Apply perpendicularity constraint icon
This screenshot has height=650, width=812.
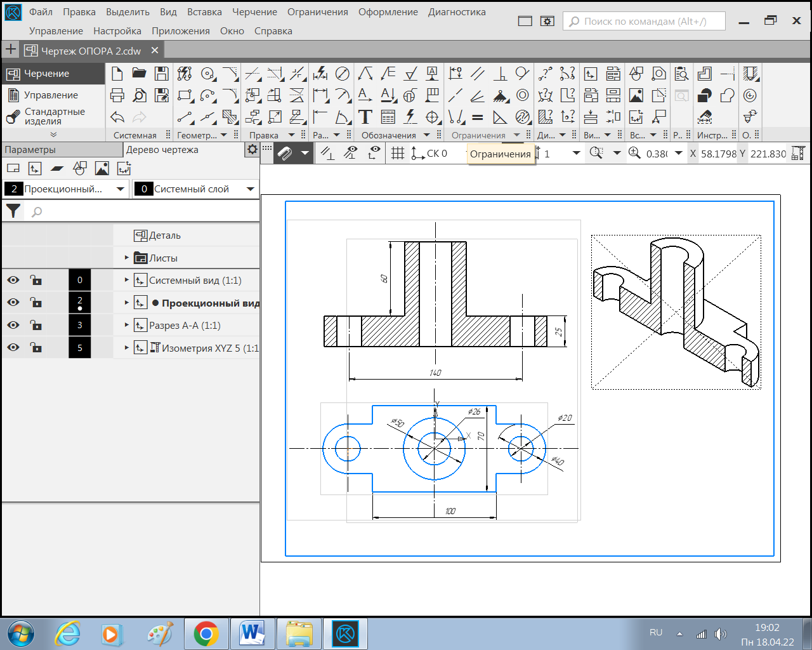(500, 74)
